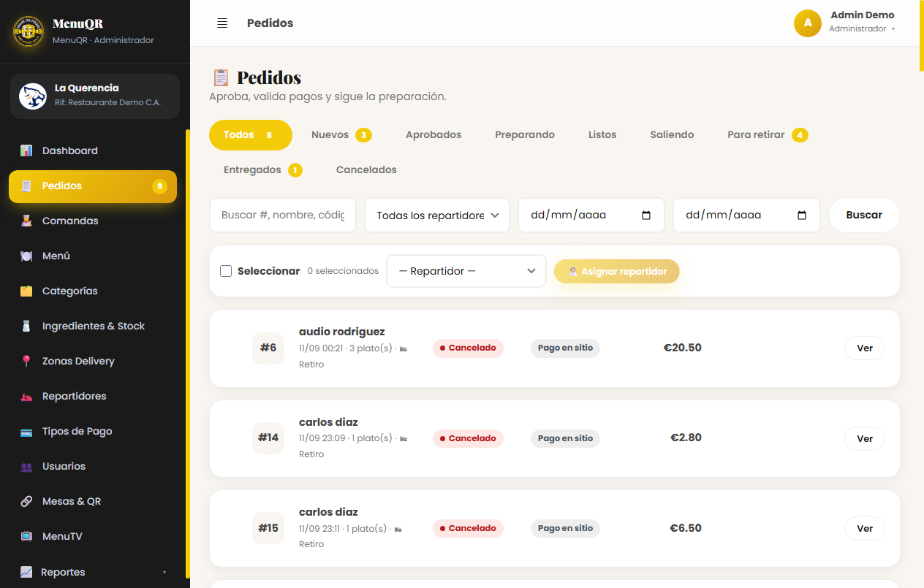This screenshot has height=588, width=924.
Task: Click the €2.80 amount
Action: (x=686, y=438)
